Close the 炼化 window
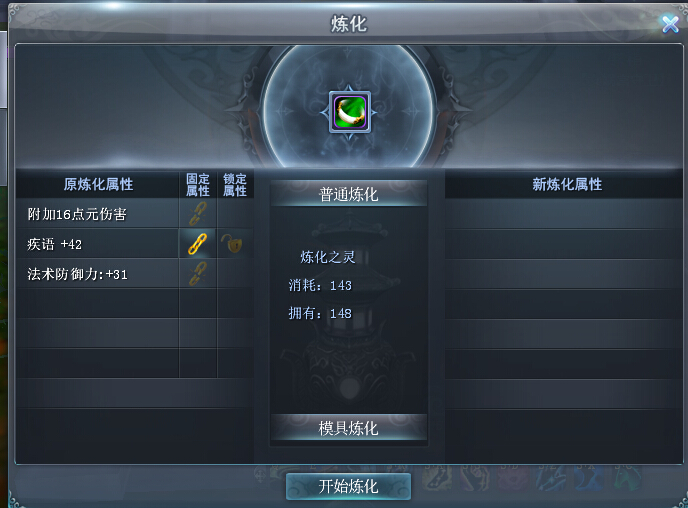Image resolution: width=688 pixels, height=508 pixels. coord(670,24)
